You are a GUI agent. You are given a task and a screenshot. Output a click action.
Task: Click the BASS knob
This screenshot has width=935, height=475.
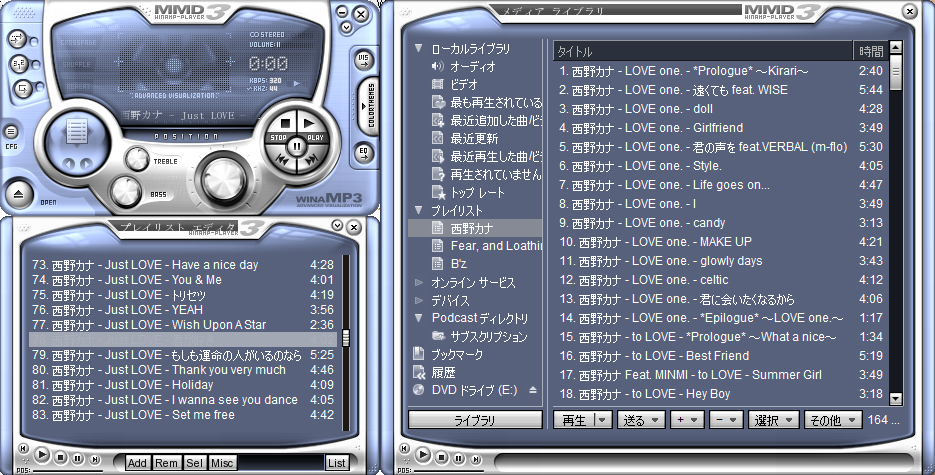tap(126, 191)
